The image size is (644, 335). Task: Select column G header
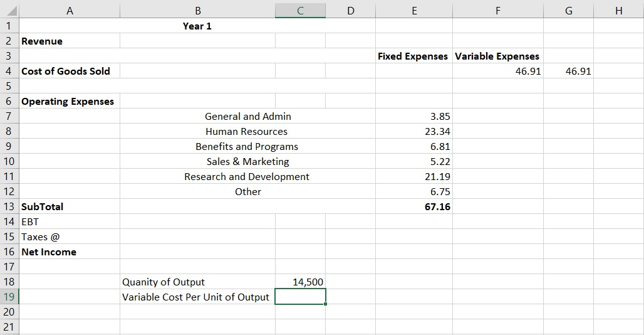point(568,11)
